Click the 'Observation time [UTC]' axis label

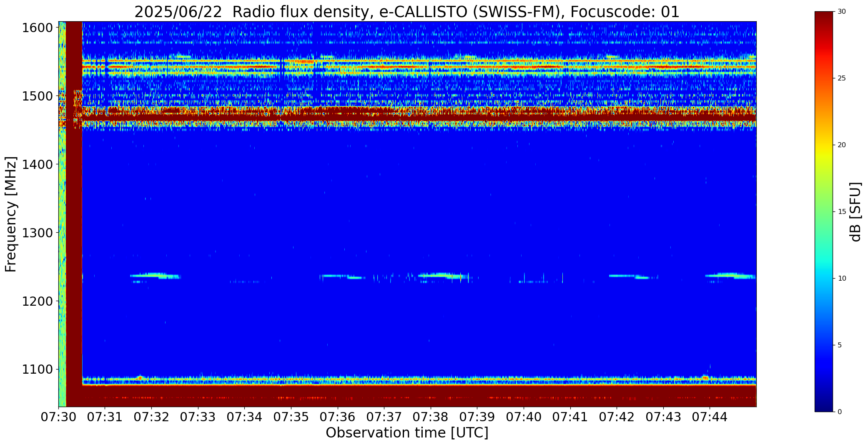407,433
